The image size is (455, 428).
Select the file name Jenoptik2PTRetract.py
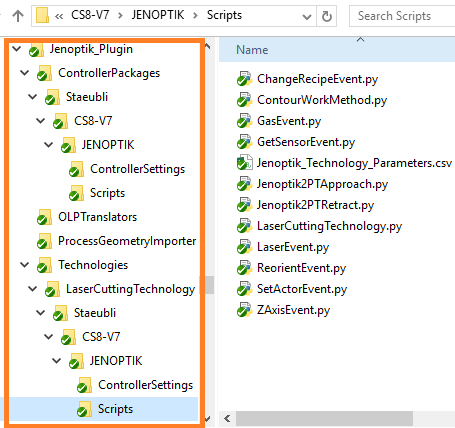click(315, 205)
